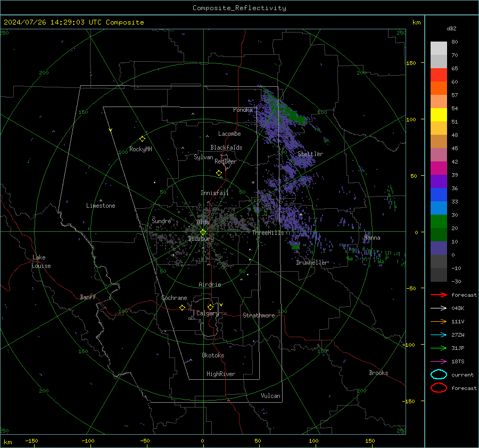Click the Olds town label

point(203,222)
